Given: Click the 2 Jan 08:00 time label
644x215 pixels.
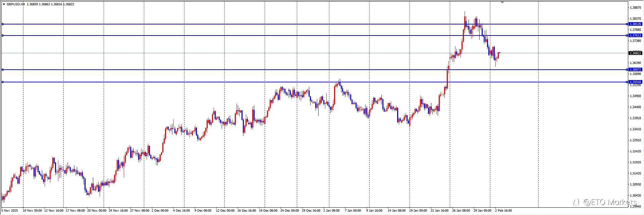Looking at the screenshot, I should 331,211.
